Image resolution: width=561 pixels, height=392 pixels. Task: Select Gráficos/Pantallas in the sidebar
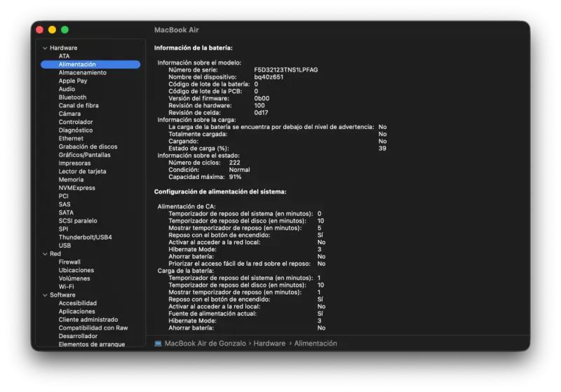84,155
